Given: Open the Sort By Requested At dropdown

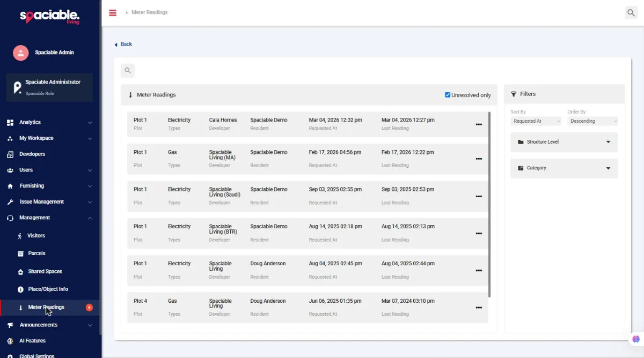Looking at the screenshot, I should (536, 121).
